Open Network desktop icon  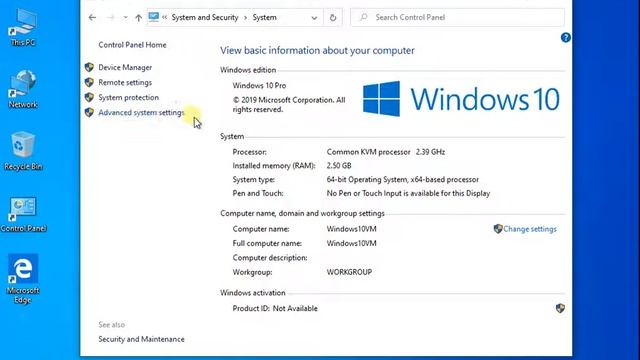[x=23, y=89]
